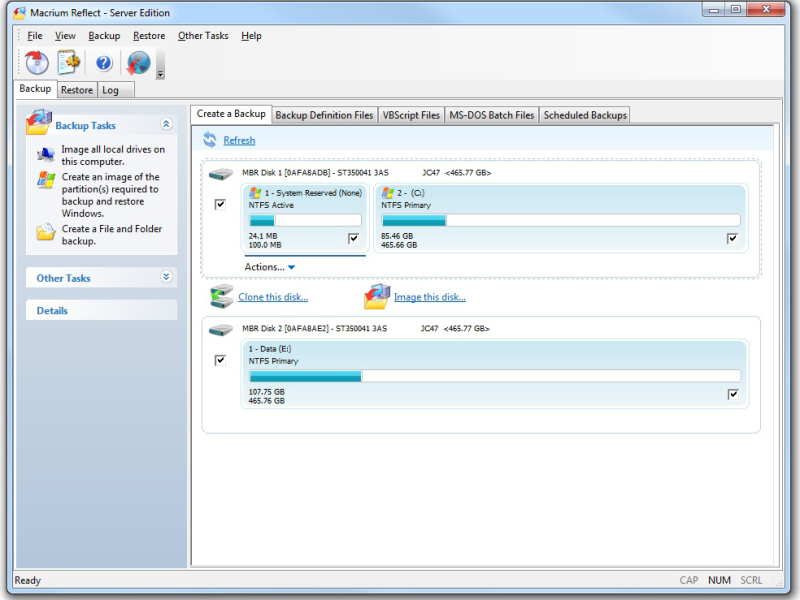Open the View menu
Viewport: 800px width, 600px height.
point(65,36)
